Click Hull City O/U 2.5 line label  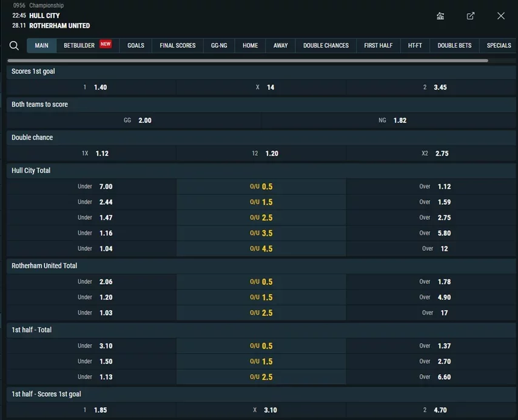click(x=261, y=218)
